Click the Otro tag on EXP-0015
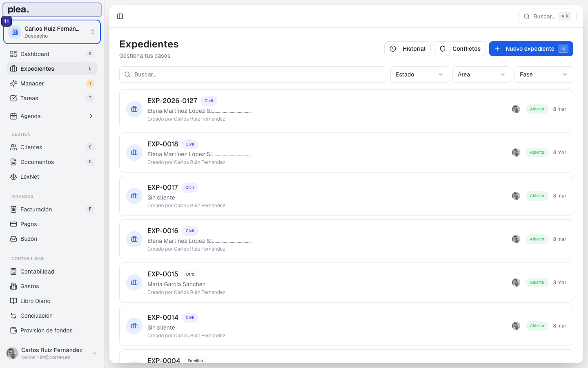The width and height of the screenshot is (588, 368). click(190, 274)
